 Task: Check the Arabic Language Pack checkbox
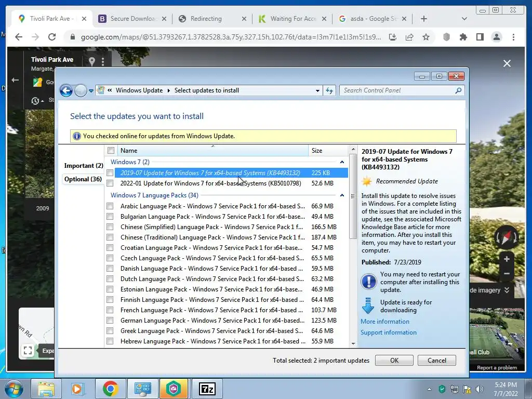click(x=110, y=206)
